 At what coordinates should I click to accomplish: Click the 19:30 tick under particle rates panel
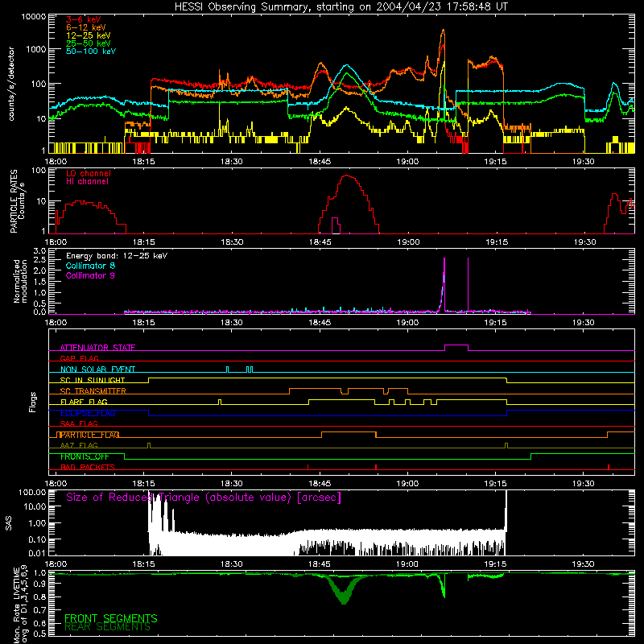pos(584,242)
